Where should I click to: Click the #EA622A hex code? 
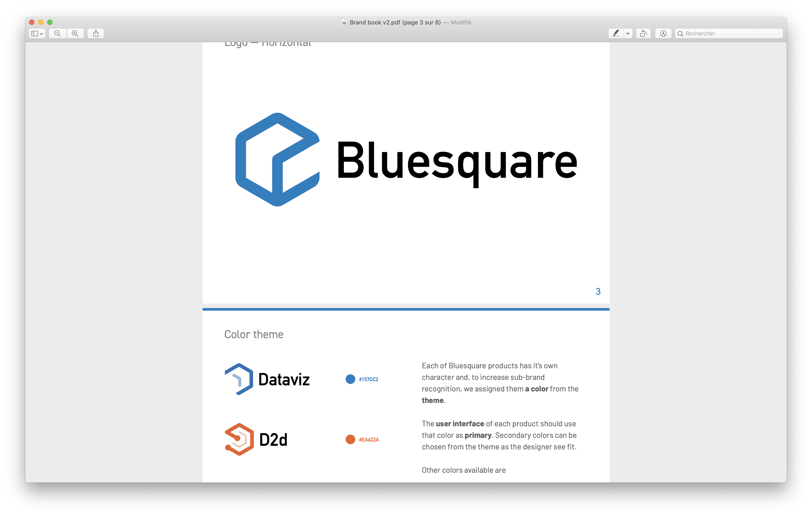369,440
